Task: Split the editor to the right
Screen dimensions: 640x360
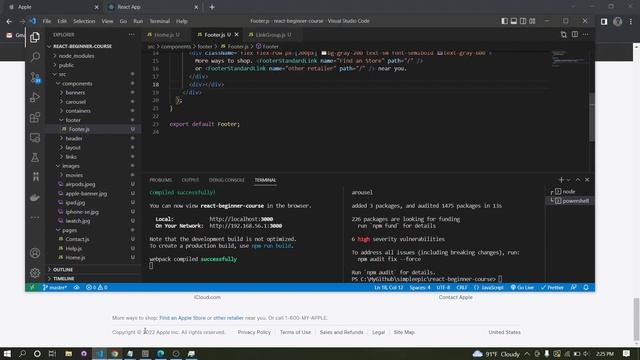Action: coord(575,35)
